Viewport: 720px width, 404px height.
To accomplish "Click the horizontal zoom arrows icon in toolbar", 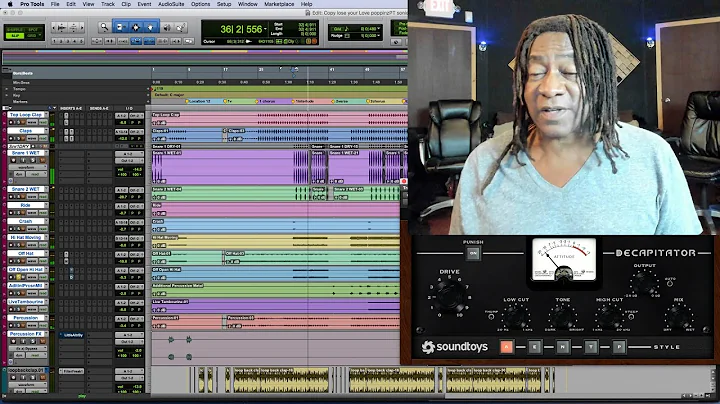I will [62, 28].
